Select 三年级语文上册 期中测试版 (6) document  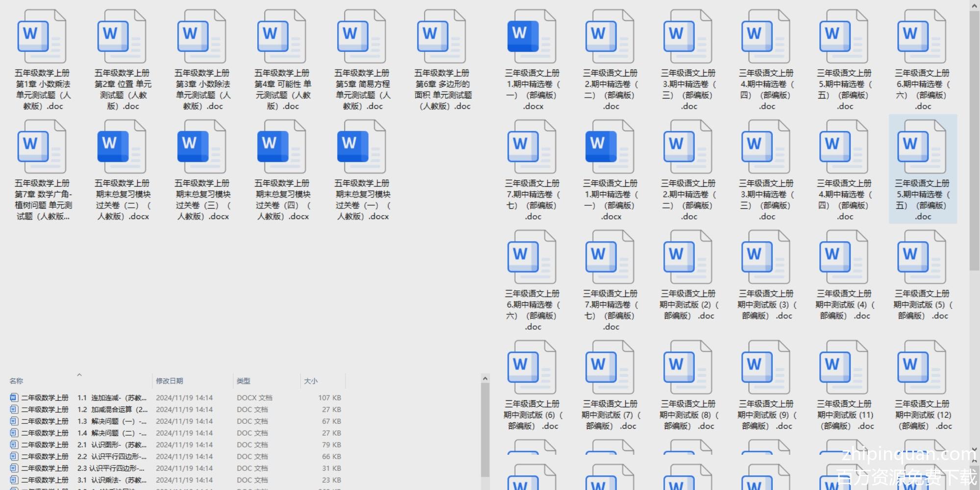(532, 368)
